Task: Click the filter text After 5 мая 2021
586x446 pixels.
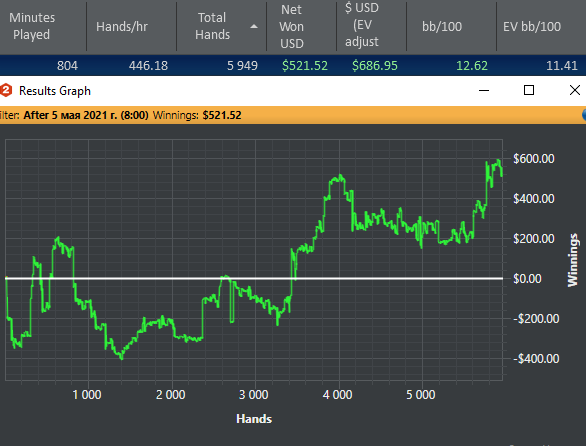Action: coord(86,115)
